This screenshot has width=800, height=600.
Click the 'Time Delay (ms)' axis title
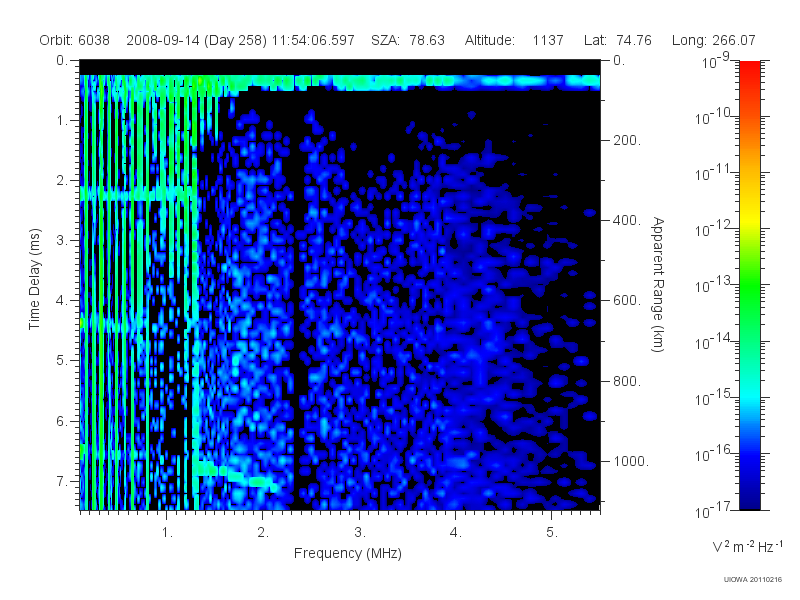(34, 279)
